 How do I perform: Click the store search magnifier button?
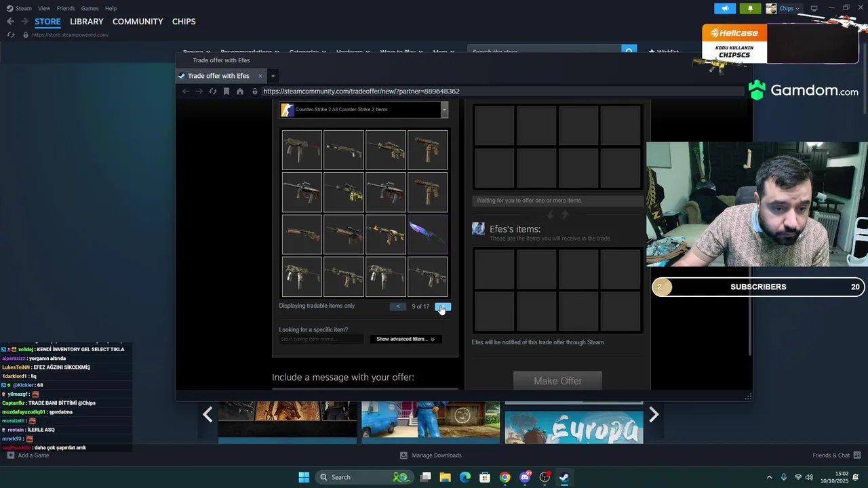pos(629,52)
